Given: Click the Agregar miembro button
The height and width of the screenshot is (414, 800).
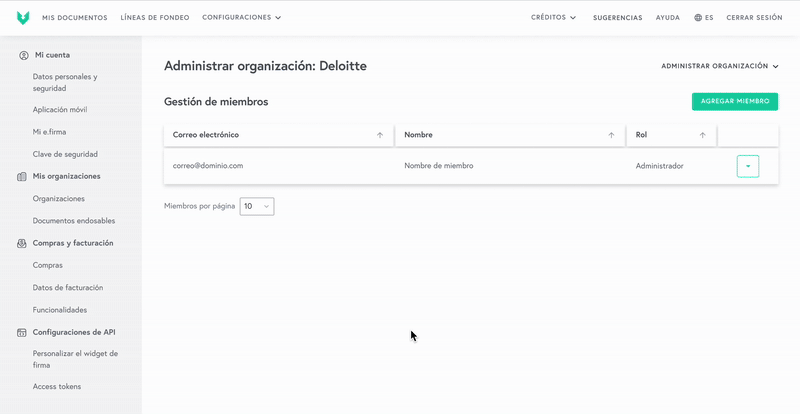Looking at the screenshot, I should [x=735, y=102].
